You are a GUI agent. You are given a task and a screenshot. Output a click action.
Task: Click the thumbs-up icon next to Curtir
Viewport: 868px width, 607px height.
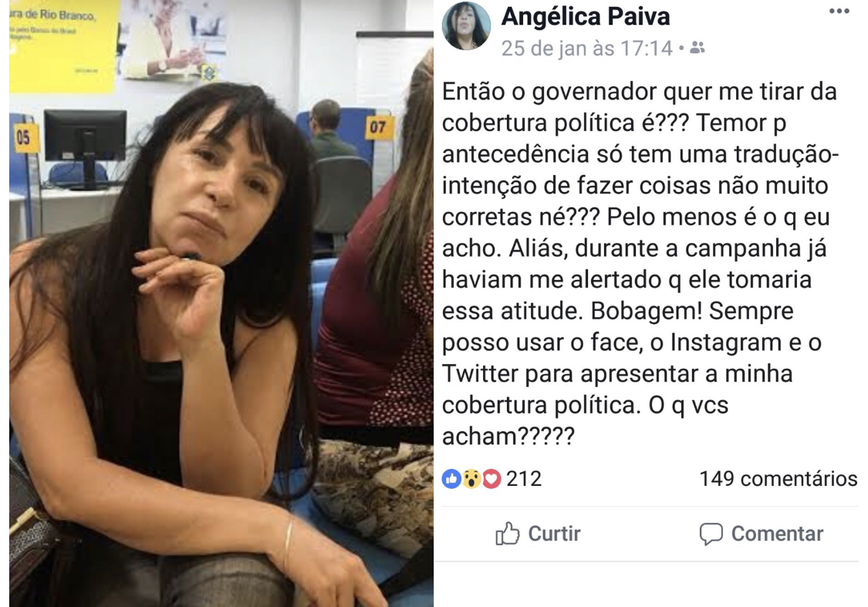507,534
